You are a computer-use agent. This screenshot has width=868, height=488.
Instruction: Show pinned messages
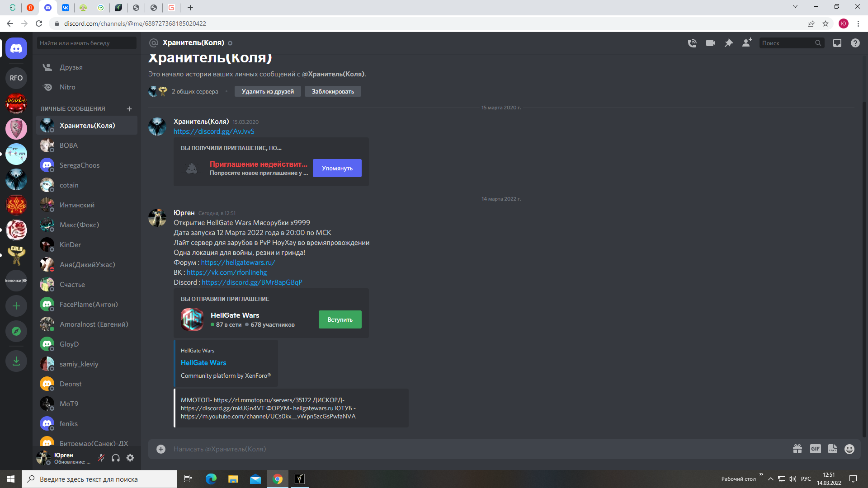[729, 43]
